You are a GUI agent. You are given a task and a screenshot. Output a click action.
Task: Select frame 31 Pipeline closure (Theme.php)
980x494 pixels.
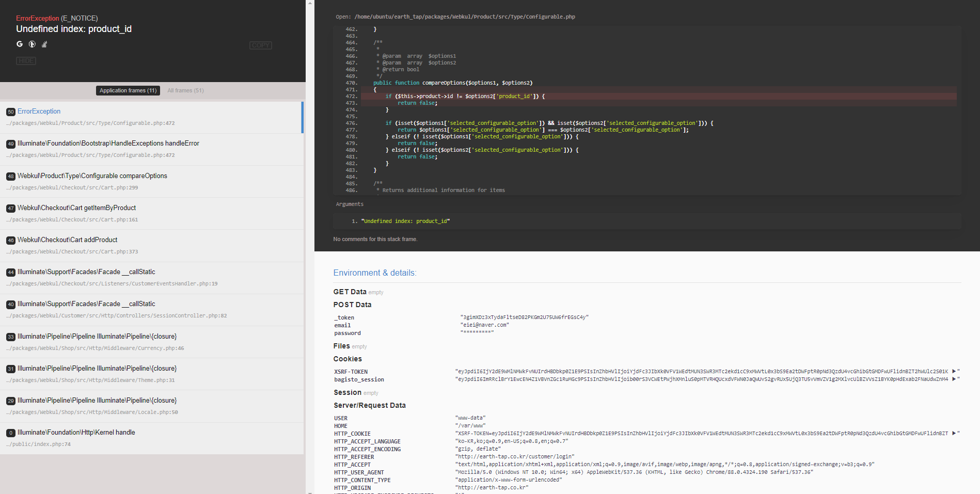coord(151,374)
